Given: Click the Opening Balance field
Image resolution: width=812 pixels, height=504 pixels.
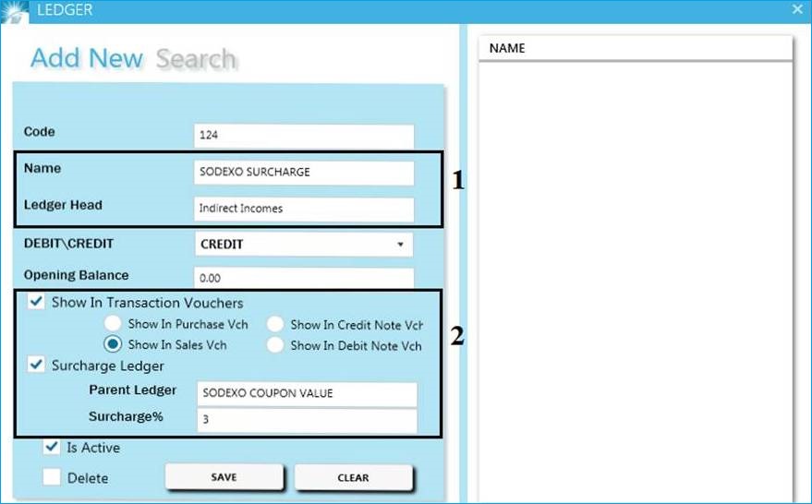Looking at the screenshot, I should pos(304,278).
